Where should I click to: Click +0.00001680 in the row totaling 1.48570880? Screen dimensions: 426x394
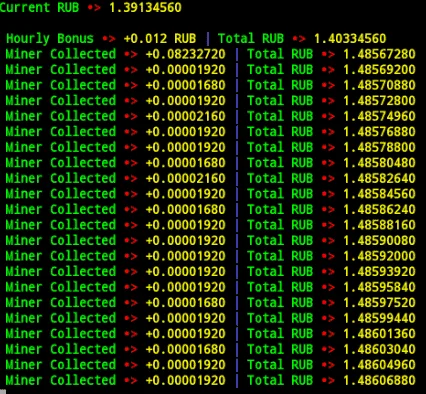(x=186, y=85)
